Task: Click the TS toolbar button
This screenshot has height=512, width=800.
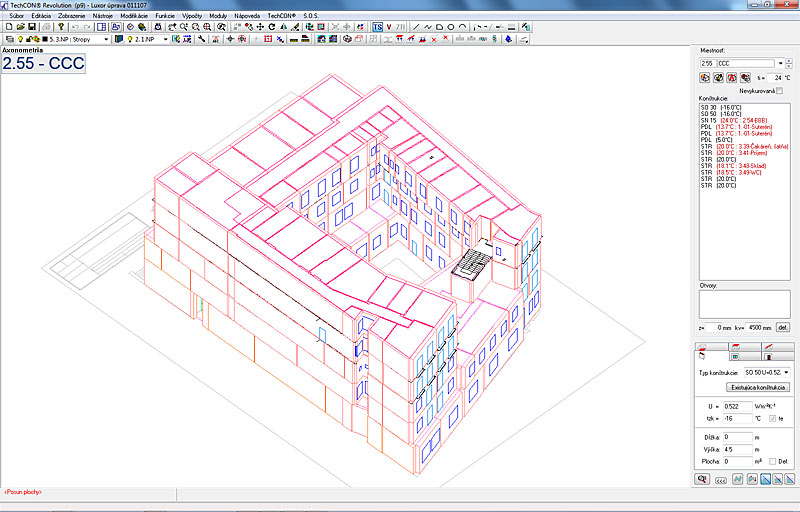Action: 377,27
